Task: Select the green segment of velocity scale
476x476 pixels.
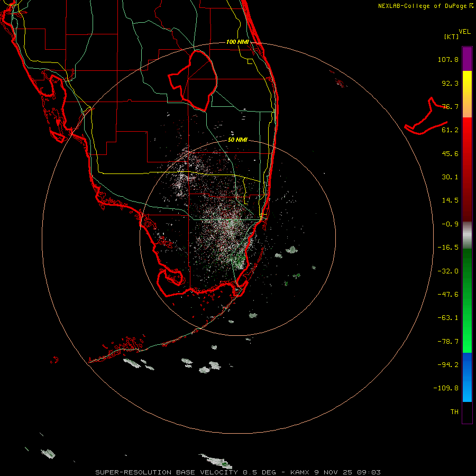Action: click(x=467, y=300)
